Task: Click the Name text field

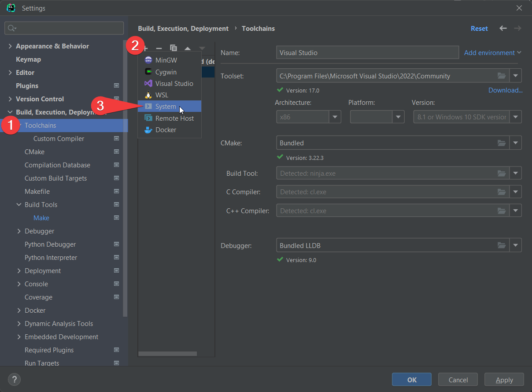Action: coord(367,53)
